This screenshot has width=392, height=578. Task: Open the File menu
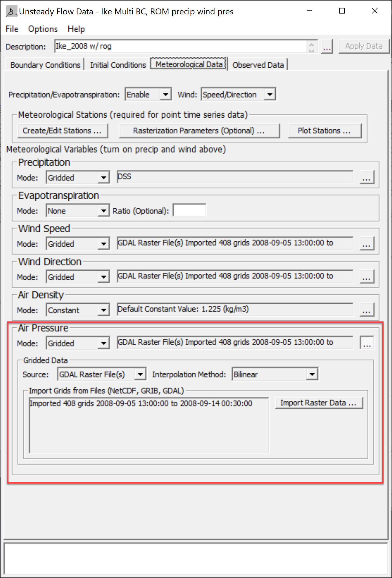(12, 29)
